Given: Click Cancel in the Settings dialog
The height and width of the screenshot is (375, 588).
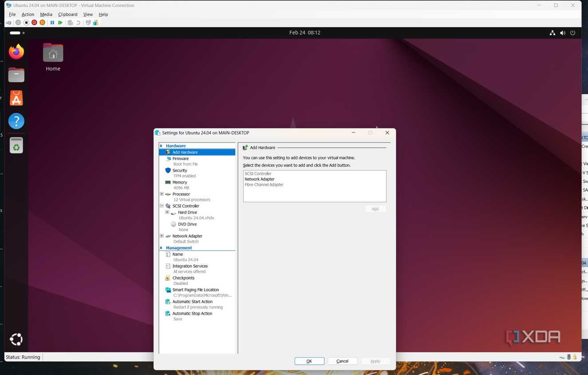Looking at the screenshot, I should pos(343,361).
